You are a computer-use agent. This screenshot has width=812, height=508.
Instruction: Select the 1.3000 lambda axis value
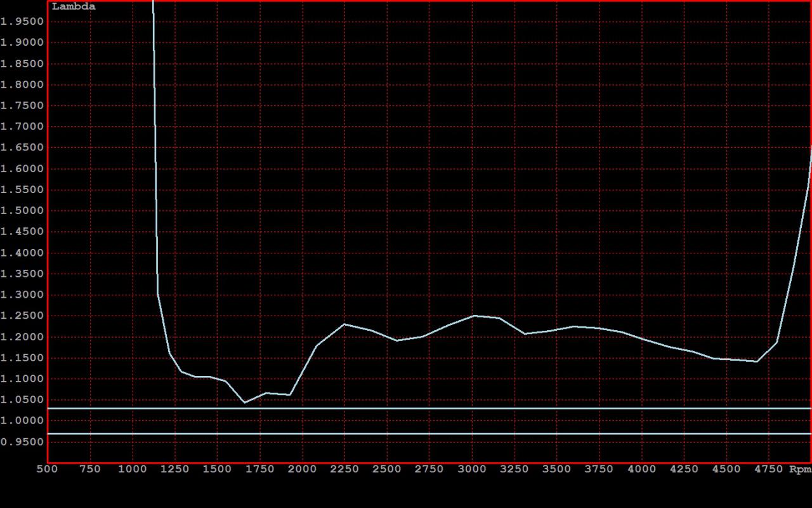click(22, 295)
